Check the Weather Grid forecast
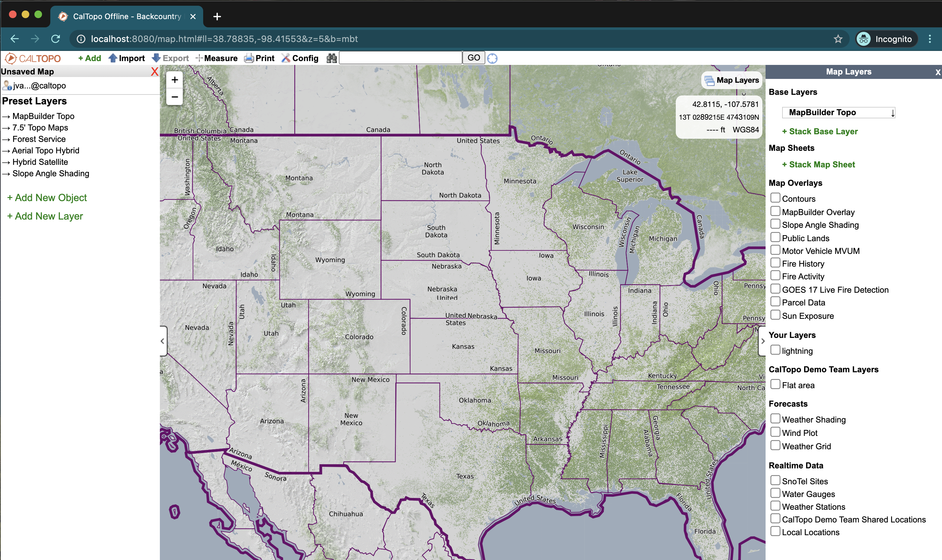The image size is (942, 560). [775, 445]
